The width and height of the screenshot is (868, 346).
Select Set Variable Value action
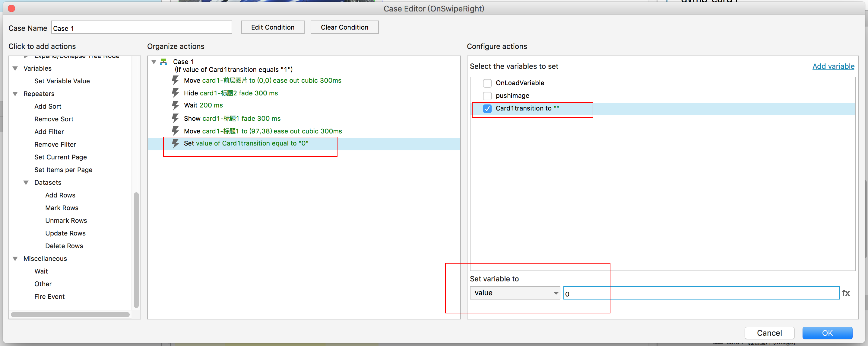tap(62, 81)
